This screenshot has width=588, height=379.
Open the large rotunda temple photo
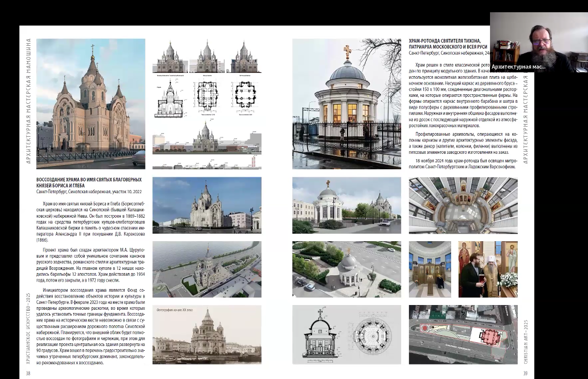(x=347, y=104)
